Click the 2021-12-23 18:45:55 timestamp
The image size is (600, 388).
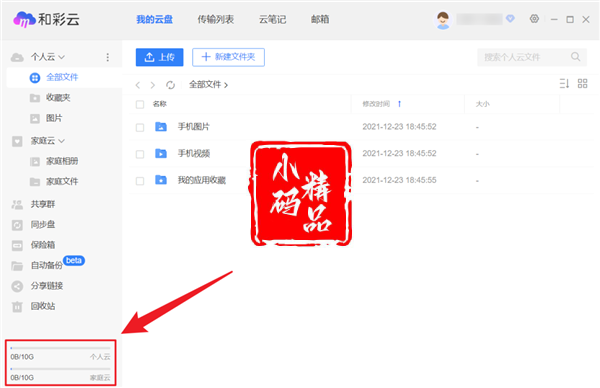399,180
